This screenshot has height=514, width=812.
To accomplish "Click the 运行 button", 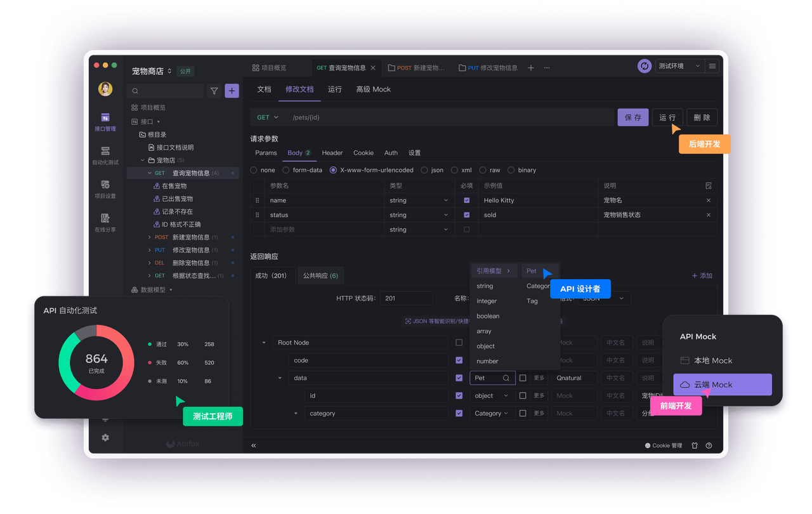I will pyautogui.click(x=667, y=117).
